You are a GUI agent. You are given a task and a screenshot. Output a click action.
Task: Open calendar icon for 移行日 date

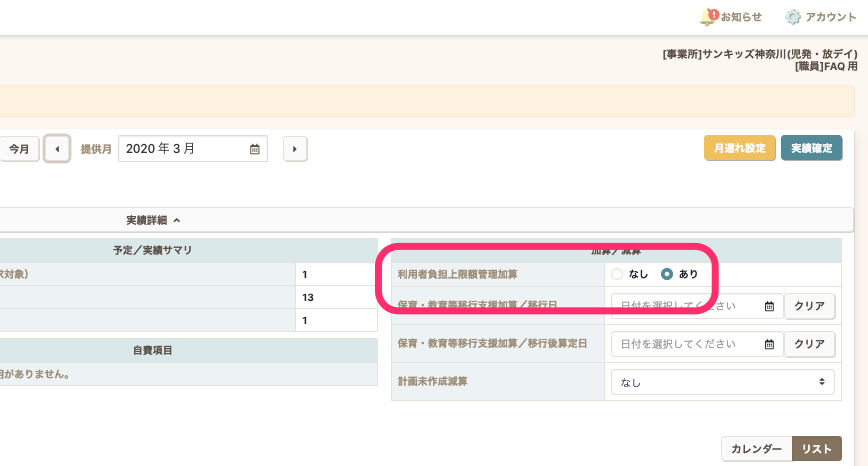[769, 306]
